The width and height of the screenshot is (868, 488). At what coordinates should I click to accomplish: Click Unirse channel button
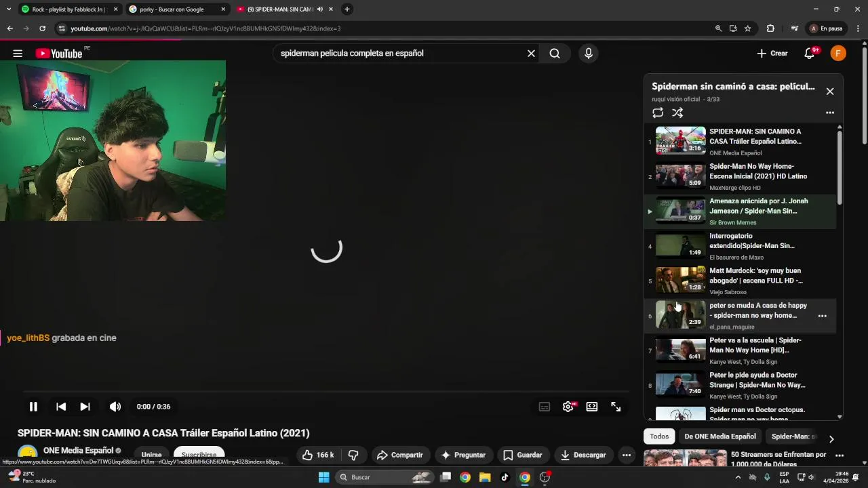(151, 455)
